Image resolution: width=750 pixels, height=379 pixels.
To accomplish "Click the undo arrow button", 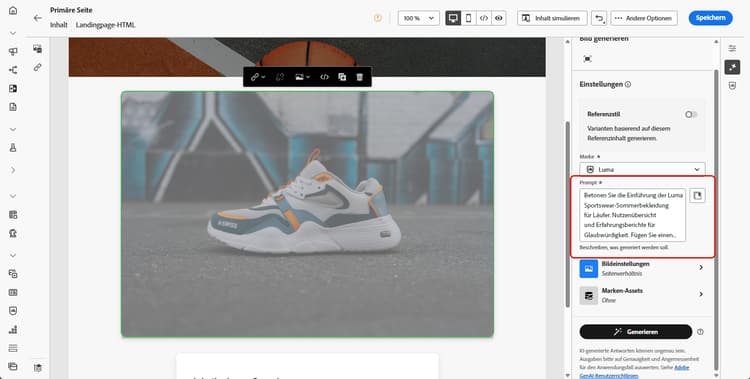I will click(x=599, y=18).
